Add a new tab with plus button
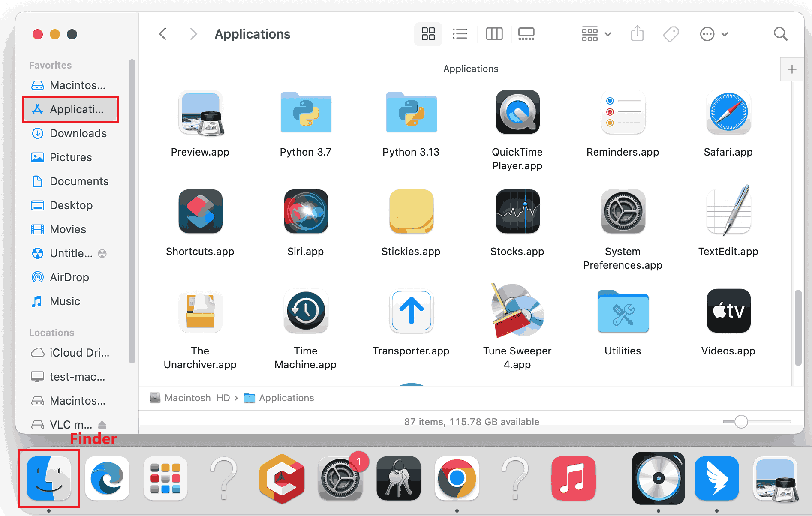The image size is (812, 516). coord(792,69)
